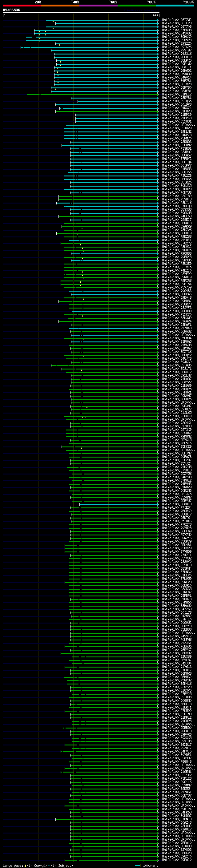
Task: Select label UniRef100_Q8RYB0
Action: pyautogui.click(x=177, y=88)
